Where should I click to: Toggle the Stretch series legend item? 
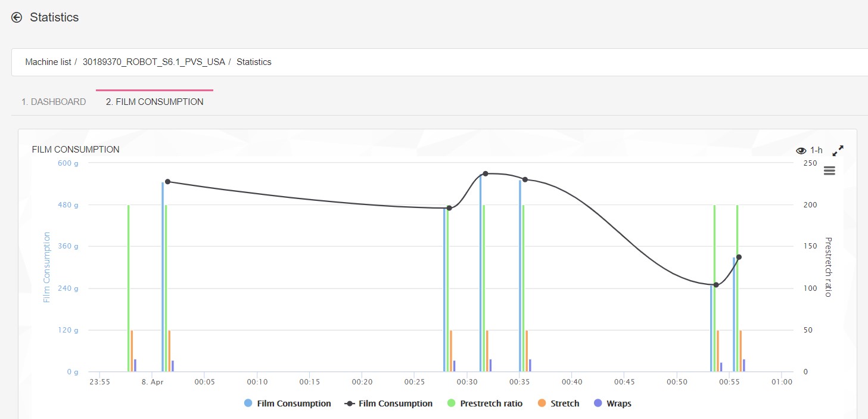pos(564,404)
